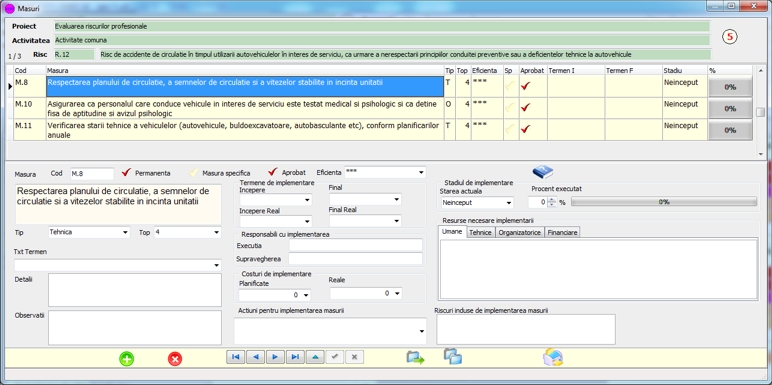
Task: Open the Txt Termen dropdown
Action: (217, 265)
